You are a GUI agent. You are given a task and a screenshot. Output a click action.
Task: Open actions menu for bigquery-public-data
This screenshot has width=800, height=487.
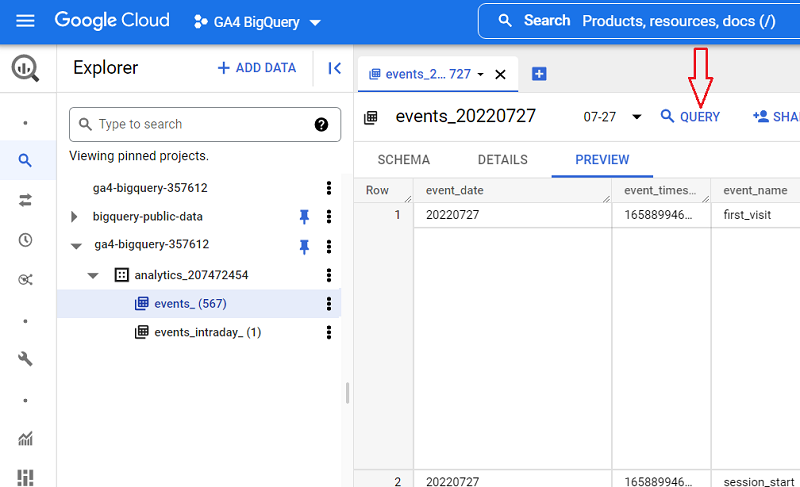[329, 217]
